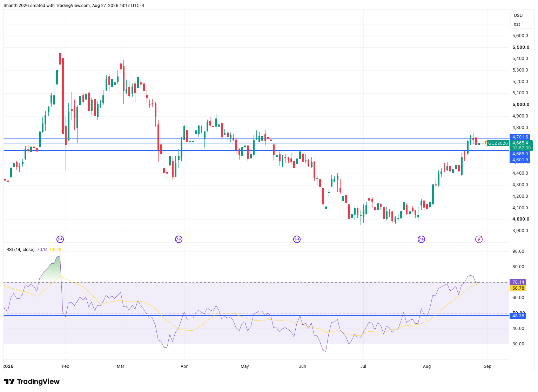This screenshot has width=538, height=392.
Task: Click the RSI (14, close) indicator title
Action: 20,250
